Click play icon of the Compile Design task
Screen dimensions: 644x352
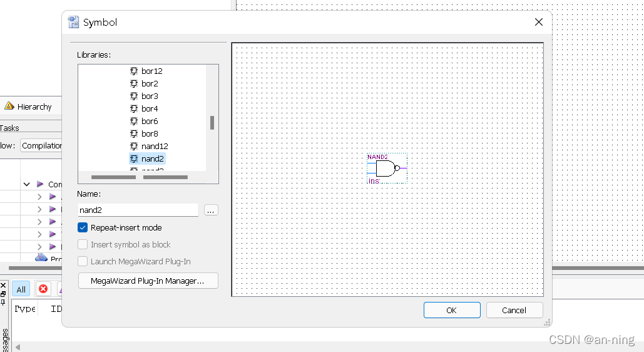coord(40,184)
